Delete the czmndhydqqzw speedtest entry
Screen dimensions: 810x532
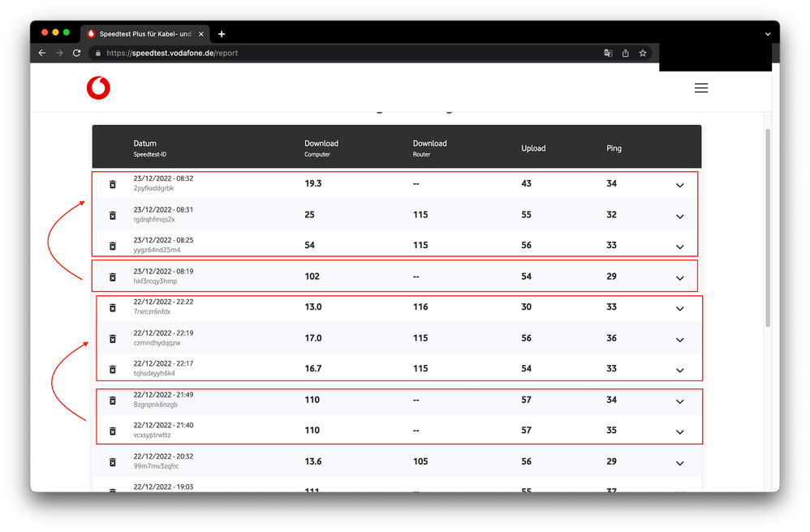[x=113, y=338]
